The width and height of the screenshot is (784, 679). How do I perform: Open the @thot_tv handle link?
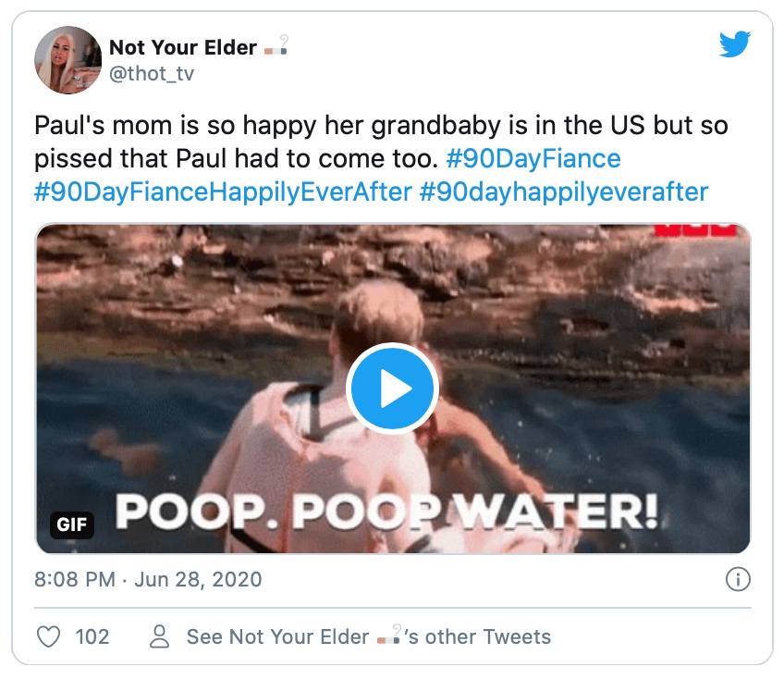tap(153, 74)
